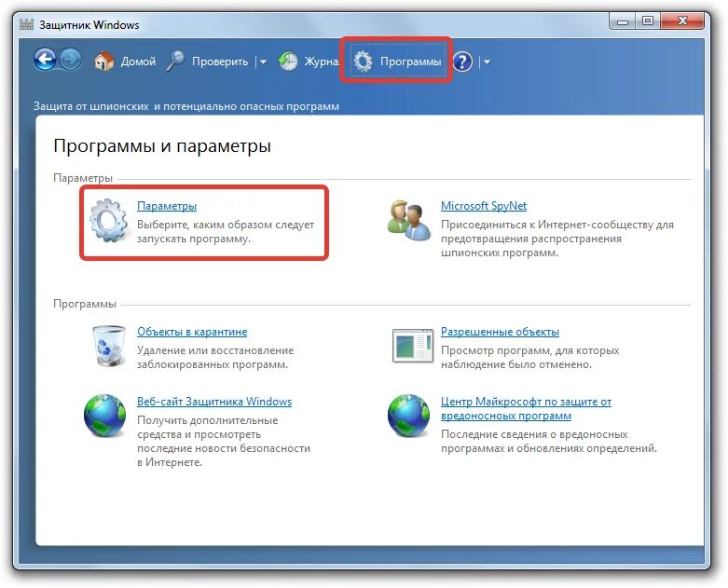This screenshot has height=588, width=728.
Task: Expand the Проверить dropdown arrow
Action: (x=263, y=62)
